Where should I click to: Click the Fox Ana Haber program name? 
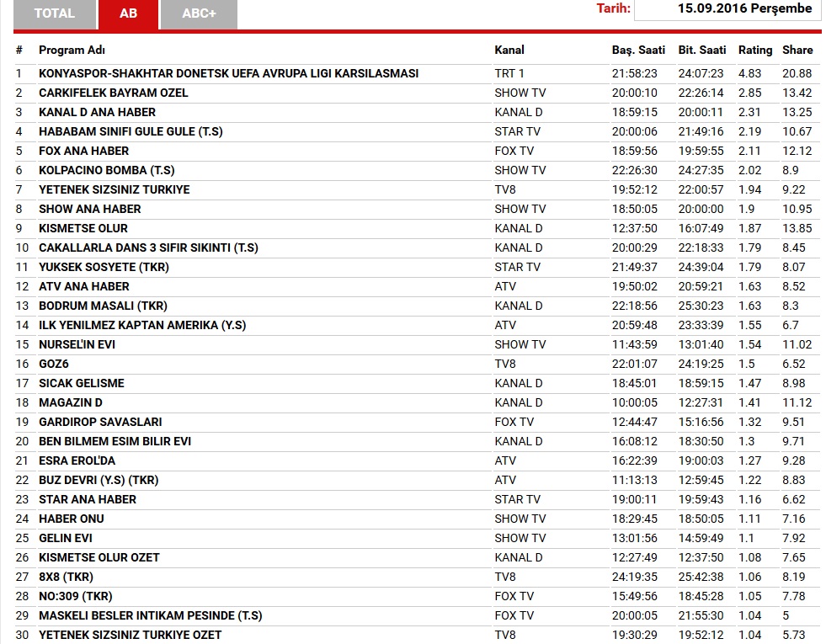coord(83,151)
